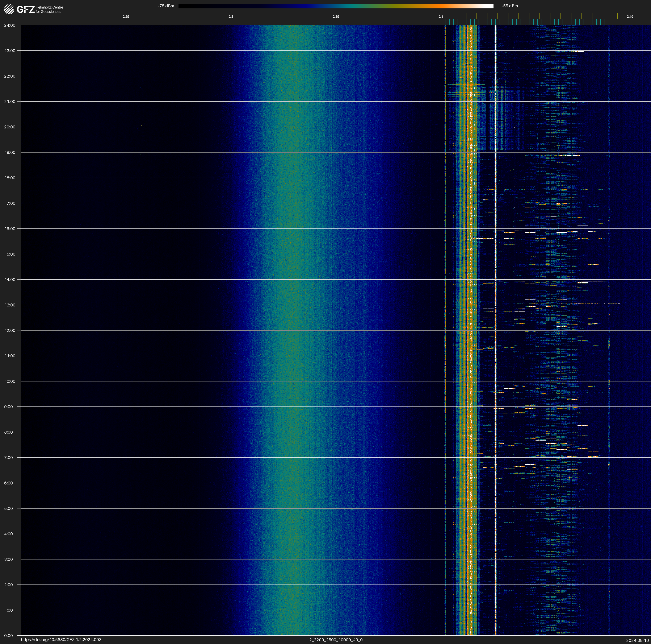This screenshot has width=651, height=644.
Task: Click the -75 dBm scale label
Action: pos(166,6)
